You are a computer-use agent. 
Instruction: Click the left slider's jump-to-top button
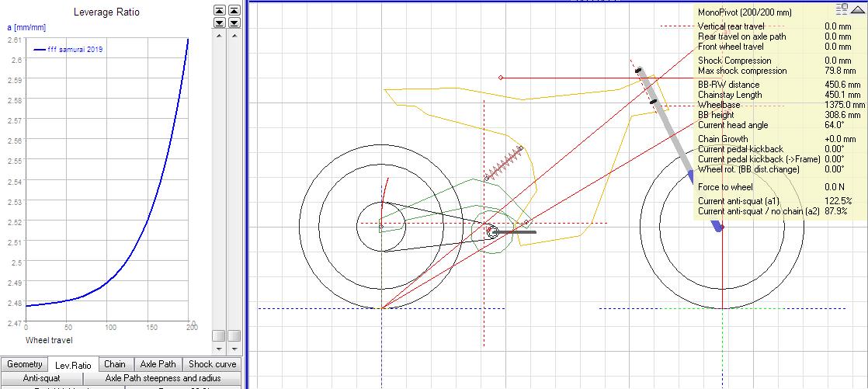(220, 11)
